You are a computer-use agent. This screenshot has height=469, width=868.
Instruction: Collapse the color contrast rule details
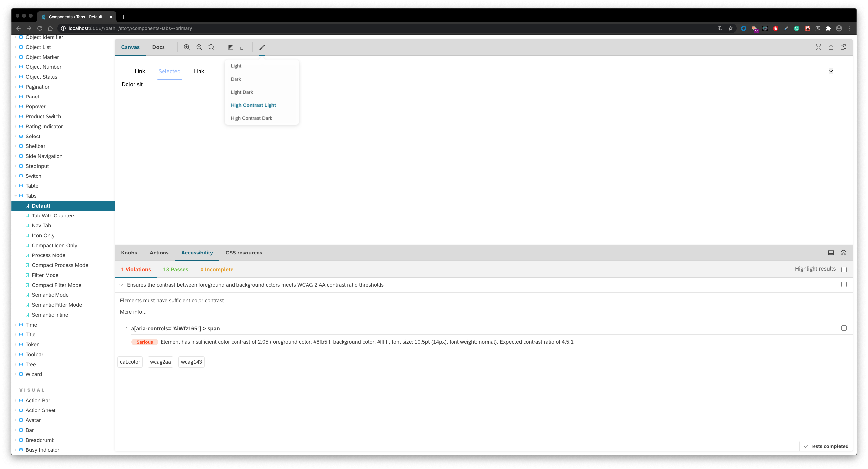point(121,285)
